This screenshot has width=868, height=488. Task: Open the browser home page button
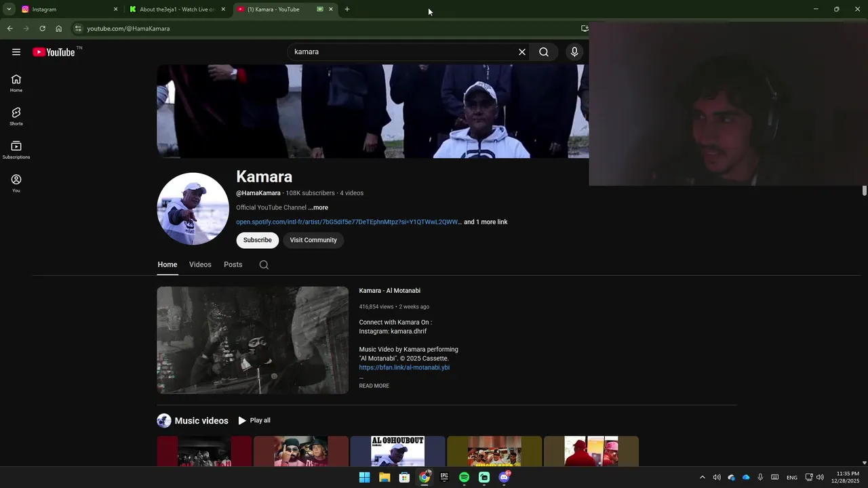pos(58,28)
